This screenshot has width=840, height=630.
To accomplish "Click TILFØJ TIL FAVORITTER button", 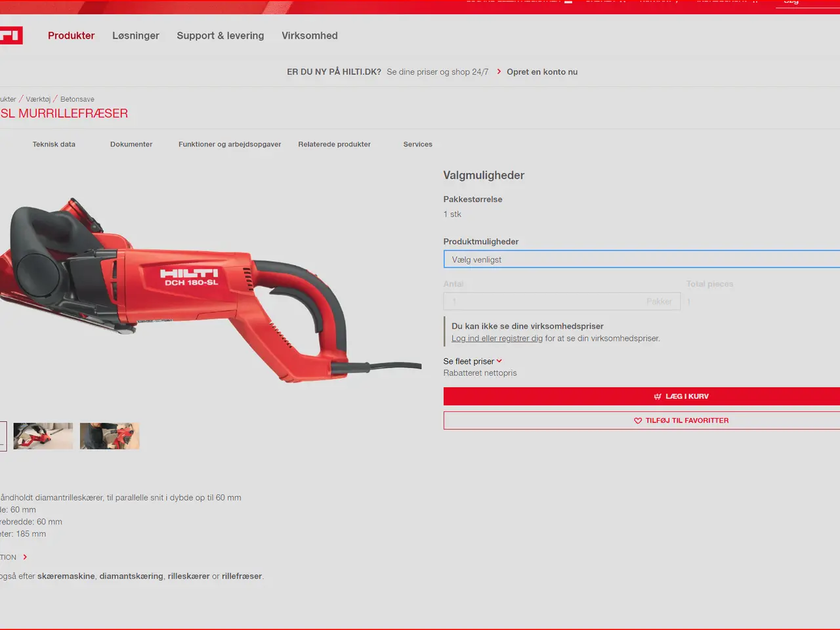I will 642,421.
